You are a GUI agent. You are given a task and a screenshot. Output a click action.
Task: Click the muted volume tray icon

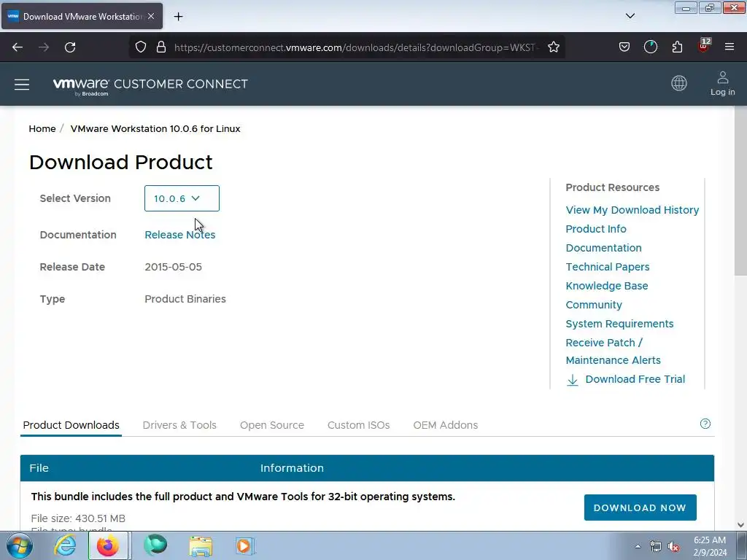673,547
